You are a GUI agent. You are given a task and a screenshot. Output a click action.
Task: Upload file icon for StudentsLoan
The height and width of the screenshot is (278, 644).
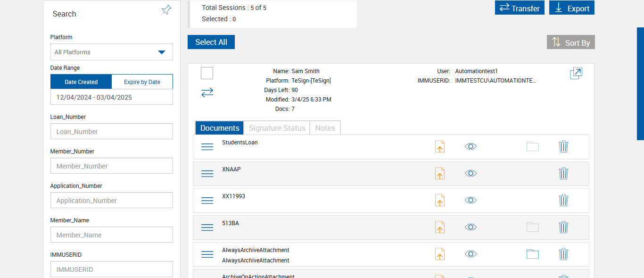coord(440,146)
